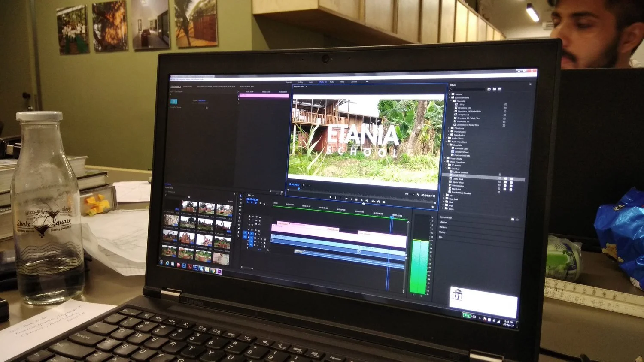Select Constant Gain audio transition
Image resolution: width=644 pixels, height=362 pixels.
(459, 148)
